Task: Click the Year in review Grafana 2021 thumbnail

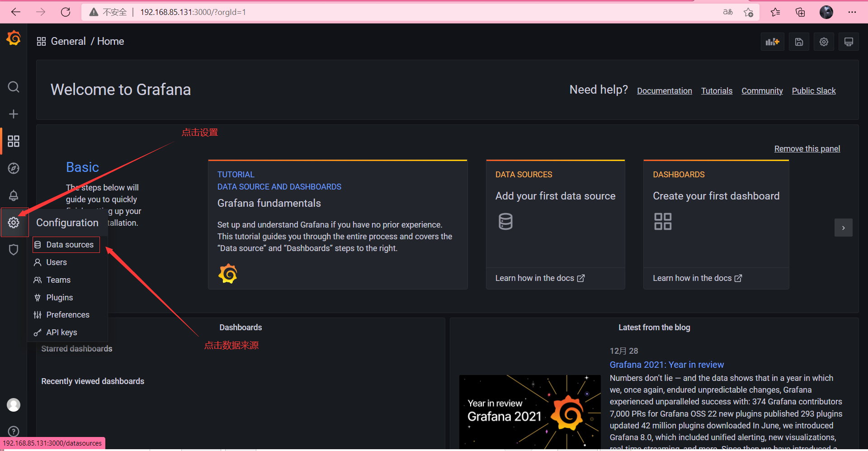Action: (530, 412)
